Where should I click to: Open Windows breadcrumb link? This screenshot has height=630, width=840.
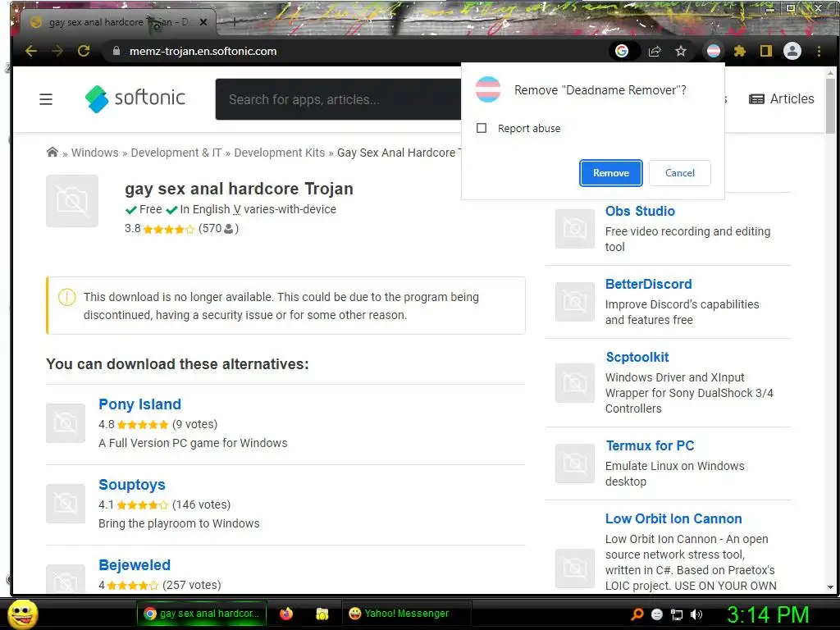pyautogui.click(x=95, y=153)
